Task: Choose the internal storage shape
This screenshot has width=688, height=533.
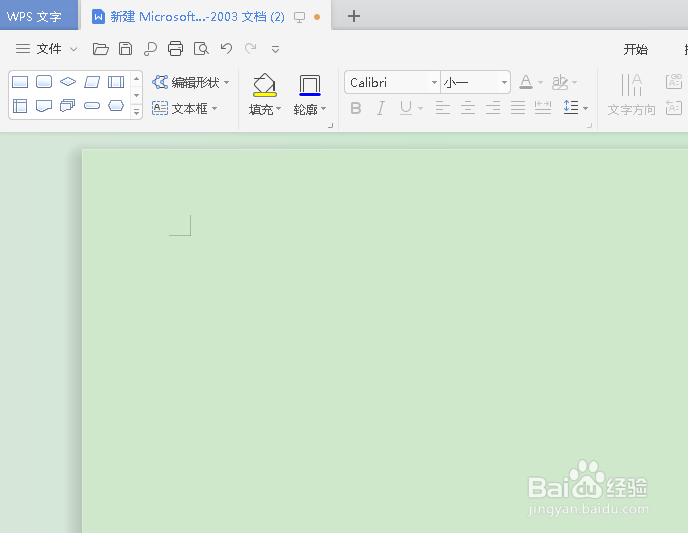Action: [x=20, y=106]
